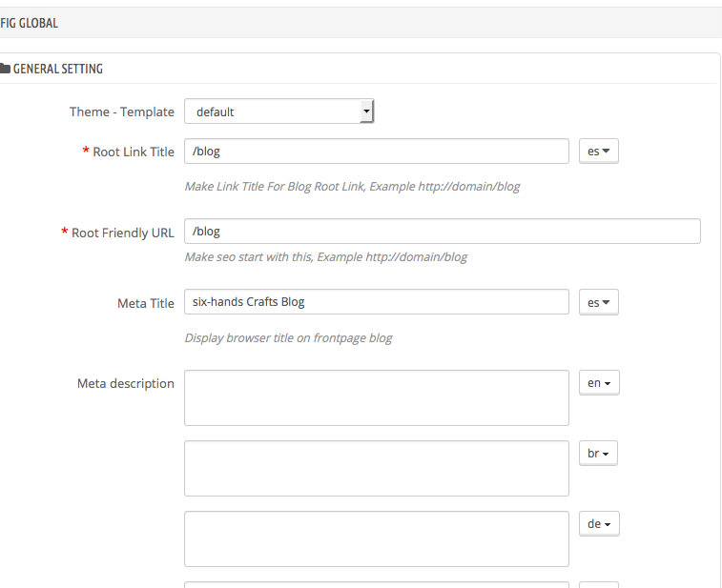Click the General Setting panel heading
Screen dimensions: 722x588
(x=57, y=69)
